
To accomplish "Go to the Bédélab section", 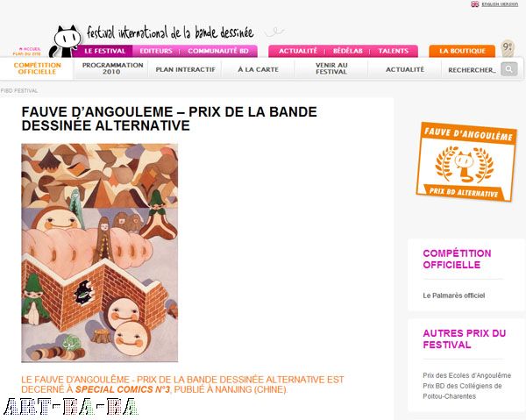I will (348, 51).
